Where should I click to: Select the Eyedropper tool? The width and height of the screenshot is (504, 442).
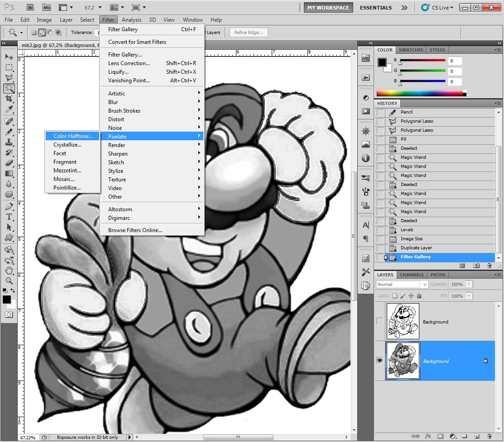(9, 109)
